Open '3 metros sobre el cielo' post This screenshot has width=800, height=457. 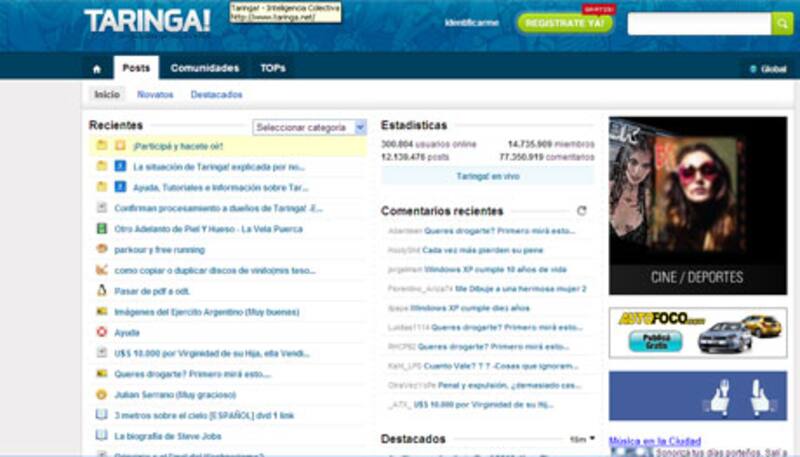coord(204,416)
